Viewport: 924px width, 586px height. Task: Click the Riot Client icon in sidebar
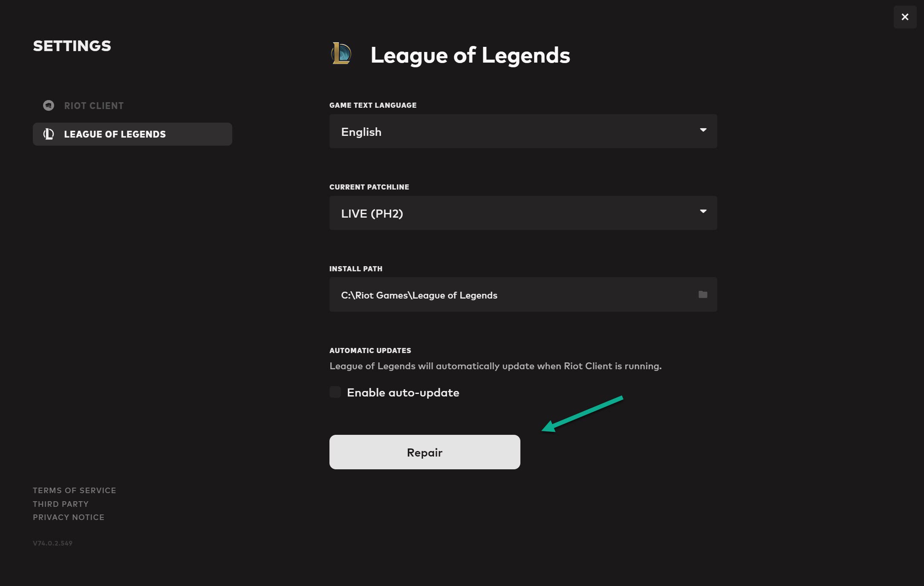pyautogui.click(x=49, y=105)
